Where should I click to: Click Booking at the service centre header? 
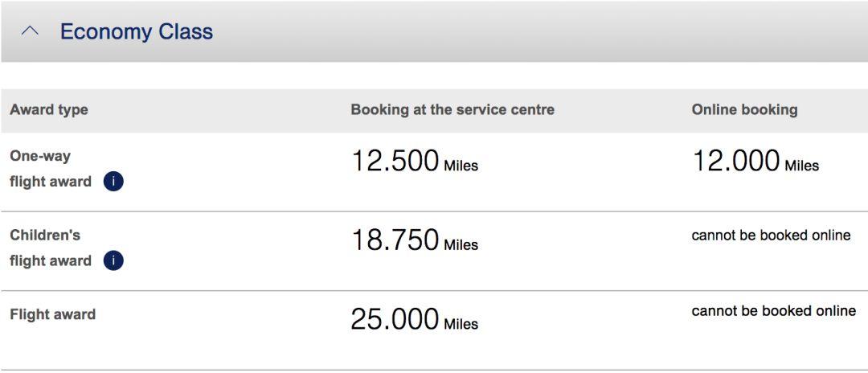pyautogui.click(x=452, y=109)
